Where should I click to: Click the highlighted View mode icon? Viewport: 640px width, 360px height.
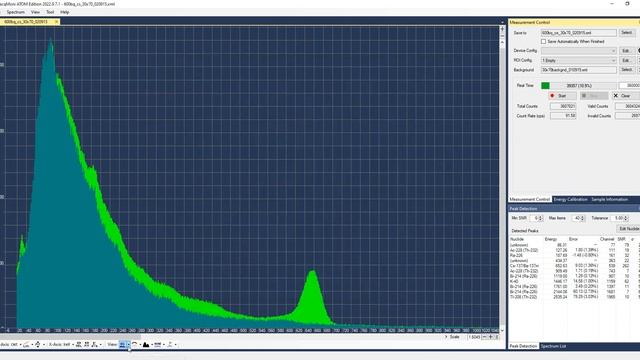pos(122,345)
